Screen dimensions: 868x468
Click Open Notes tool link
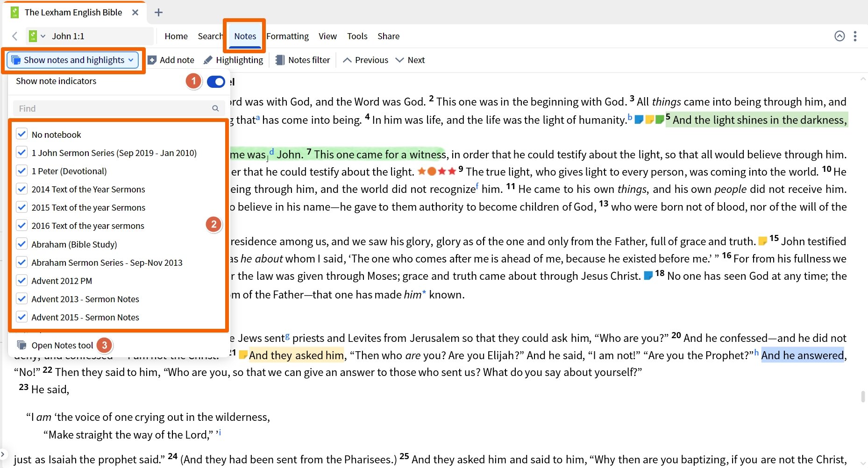(55, 345)
